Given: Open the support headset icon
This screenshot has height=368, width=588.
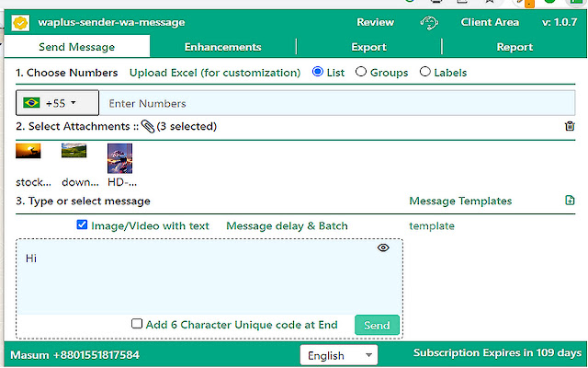Looking at the screenshot, I should (x=429, y=22).
